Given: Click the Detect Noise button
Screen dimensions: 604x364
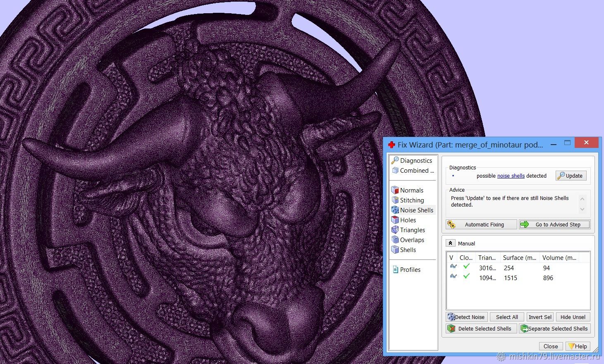Looking at the screenshot, I should (x=467, y=317).
